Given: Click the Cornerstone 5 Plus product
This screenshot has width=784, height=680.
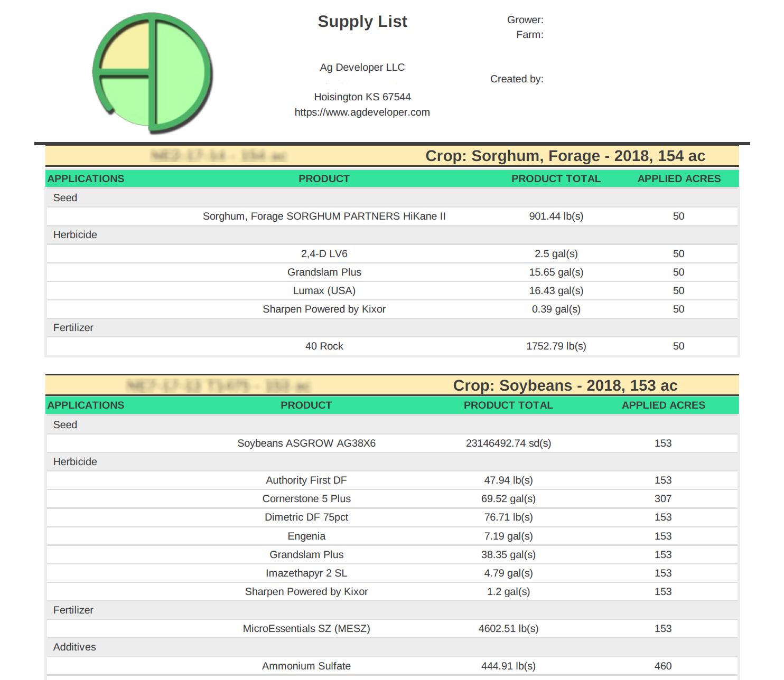Looking at the screenshot, I should (306, 498).
